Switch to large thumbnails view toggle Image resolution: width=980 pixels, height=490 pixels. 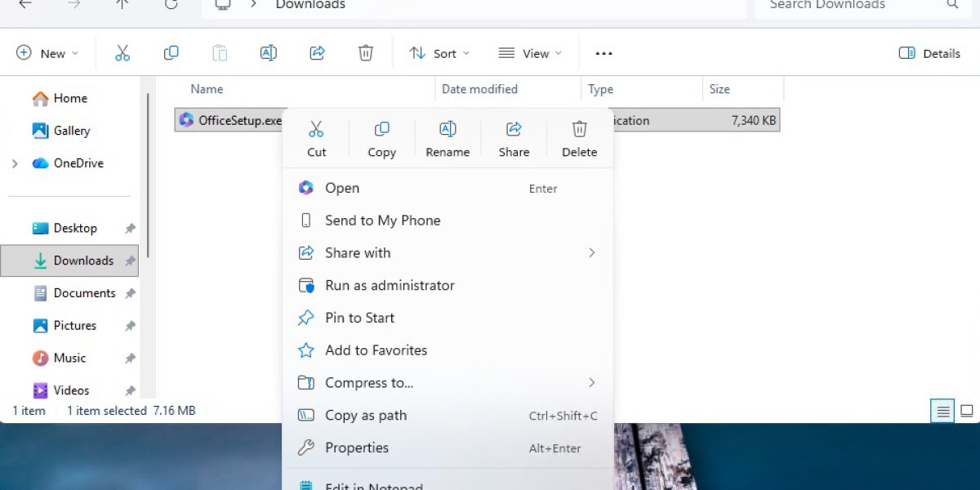tap(967, 411)
